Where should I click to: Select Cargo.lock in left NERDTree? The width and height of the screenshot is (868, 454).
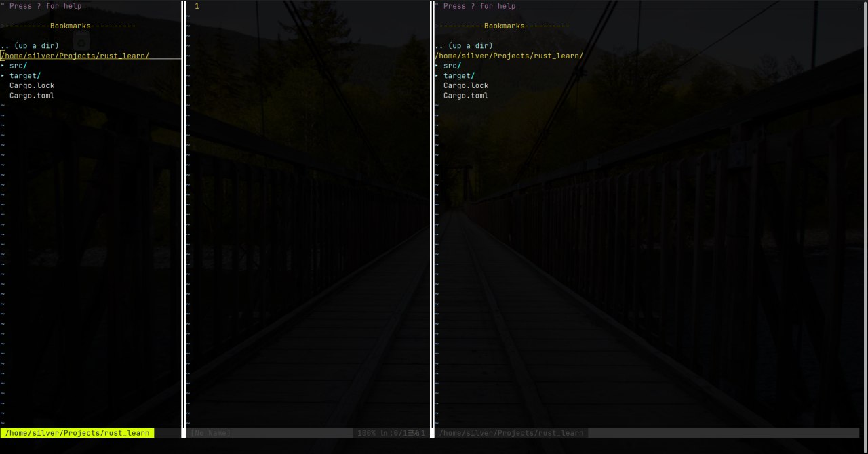tap(32, 85)
